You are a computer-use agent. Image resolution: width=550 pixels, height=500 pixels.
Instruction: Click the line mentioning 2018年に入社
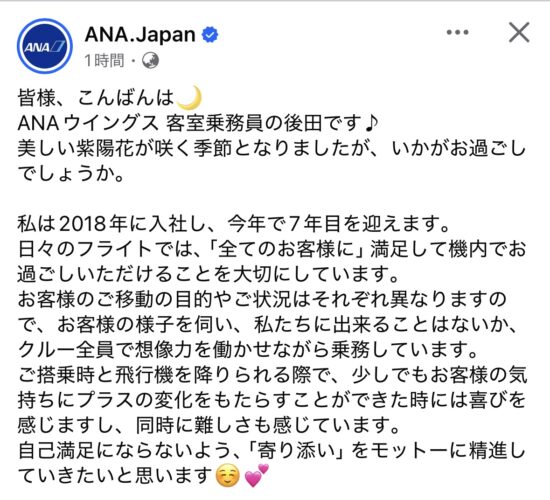[x=234, y=224]
